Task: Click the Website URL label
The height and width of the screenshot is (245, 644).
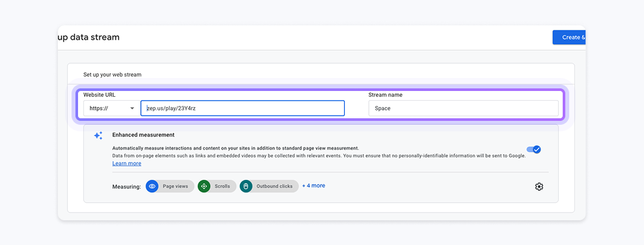Action: (100, 95)
